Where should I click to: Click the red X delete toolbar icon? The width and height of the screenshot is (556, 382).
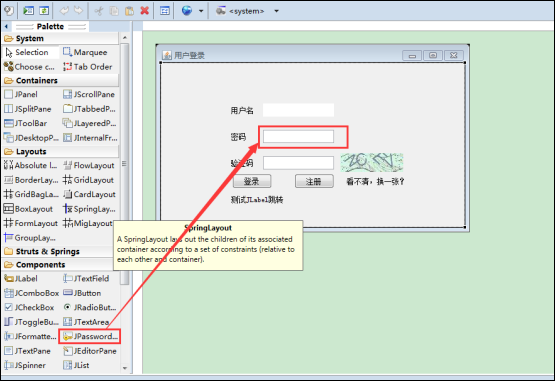click(144, 11)
